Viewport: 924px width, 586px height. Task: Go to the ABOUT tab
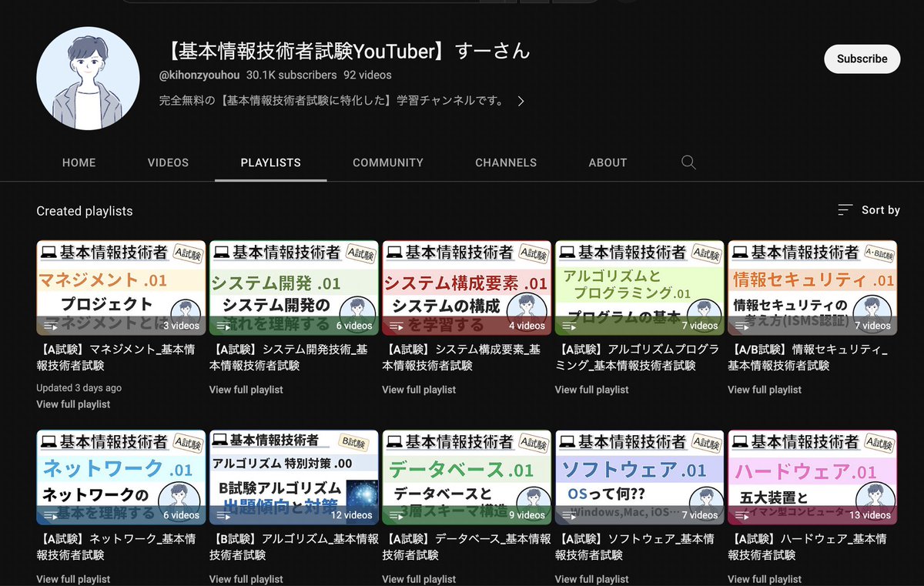coord(608,162)
